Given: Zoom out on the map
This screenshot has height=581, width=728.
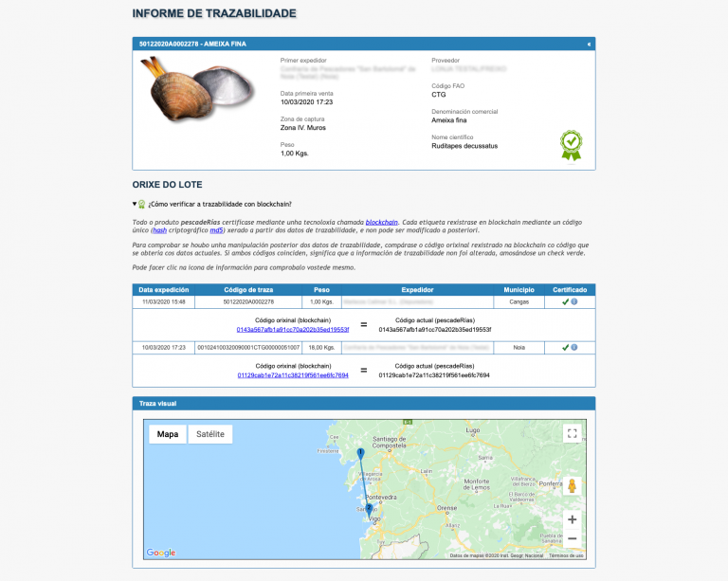Looking at the screenshot, I should tap(572, 538).
